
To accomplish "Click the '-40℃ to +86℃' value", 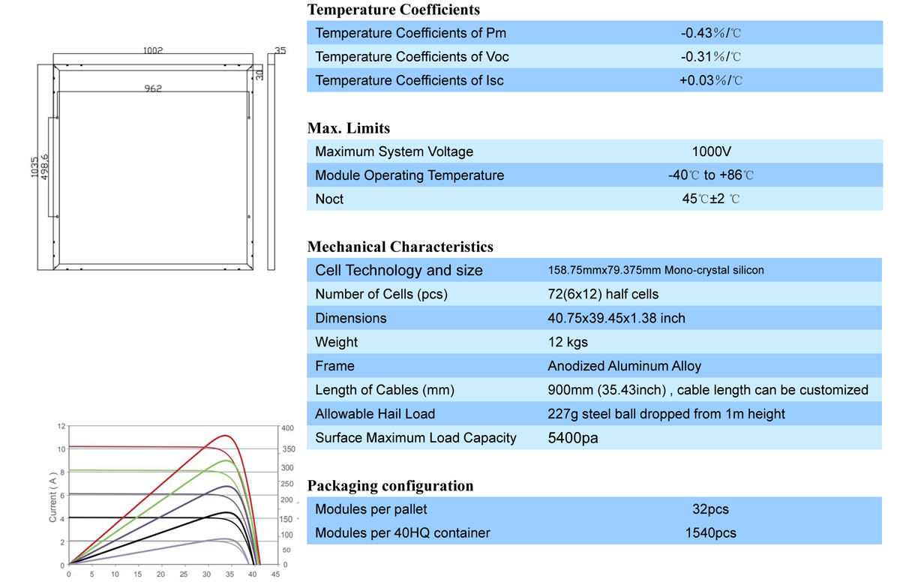I will point(710,175).
